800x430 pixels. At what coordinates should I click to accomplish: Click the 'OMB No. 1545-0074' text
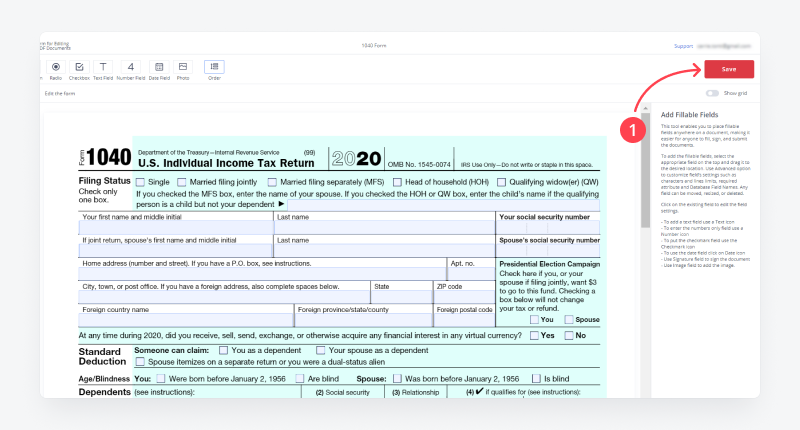click(419, 165)
